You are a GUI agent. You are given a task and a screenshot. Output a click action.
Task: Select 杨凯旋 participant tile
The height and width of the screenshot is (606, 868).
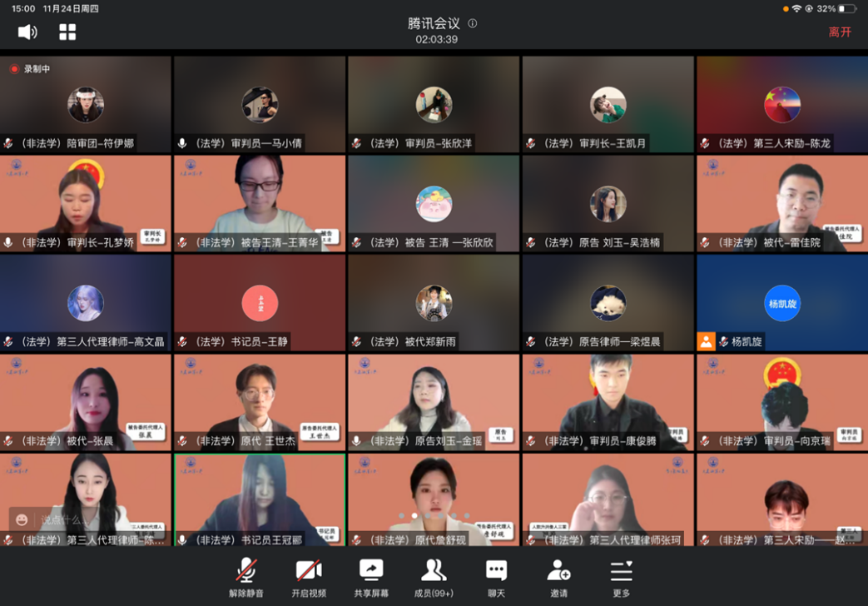pyautogui.click(x=781, y=304)
